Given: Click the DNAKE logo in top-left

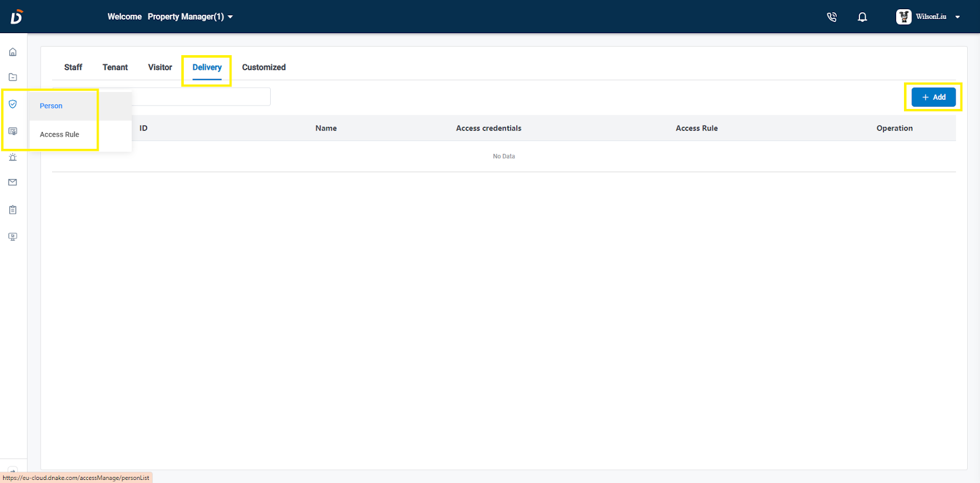Looking at the screenshot, I should (x=17, y=17).
